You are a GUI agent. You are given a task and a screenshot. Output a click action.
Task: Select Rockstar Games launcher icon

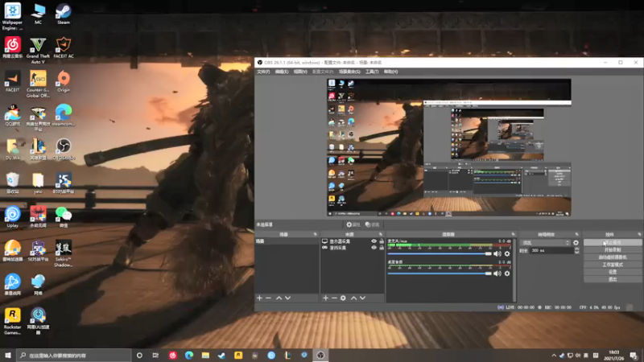coord(12,321)
